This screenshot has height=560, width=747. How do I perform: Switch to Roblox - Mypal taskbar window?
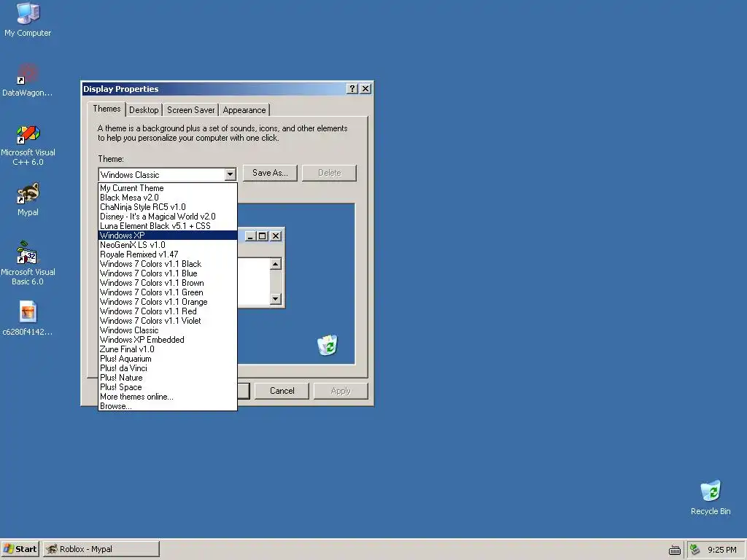[101, 549]
